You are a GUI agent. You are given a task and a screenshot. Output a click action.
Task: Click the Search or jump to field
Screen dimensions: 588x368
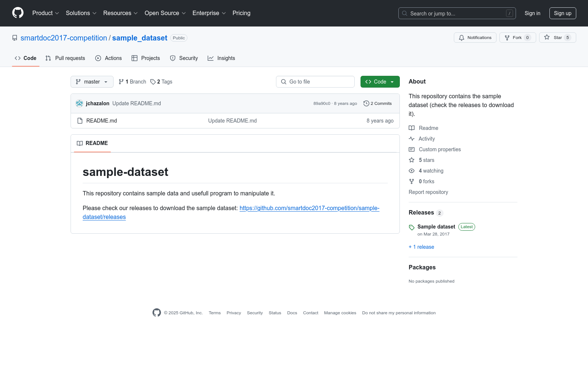tap(457, 13)
